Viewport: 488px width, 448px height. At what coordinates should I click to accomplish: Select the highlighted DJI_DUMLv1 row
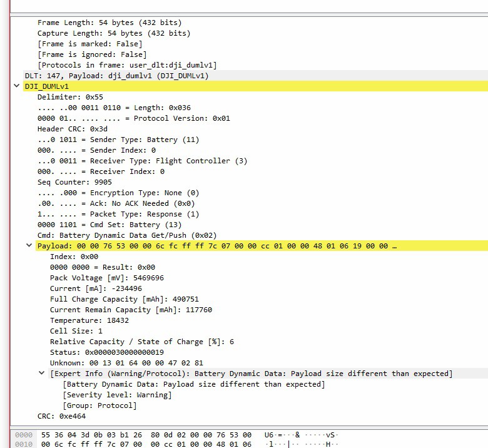(x=255, y=86)
